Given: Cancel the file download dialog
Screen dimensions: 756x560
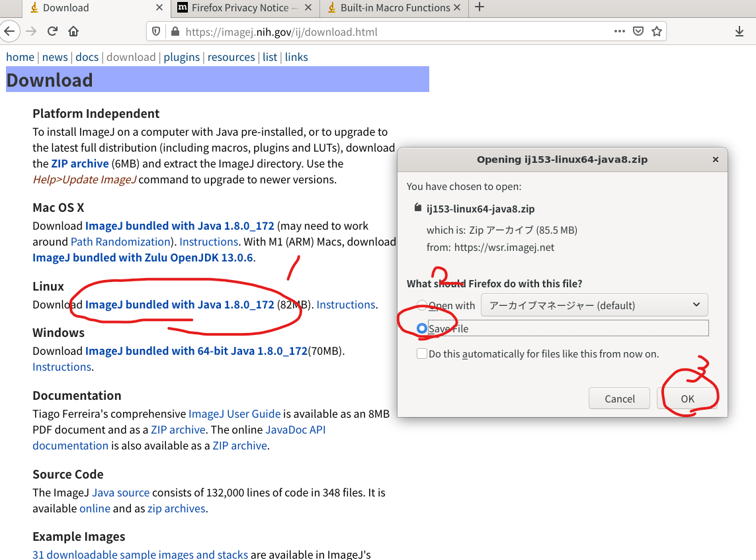Looking at the screenshot, I should (620, 398).
